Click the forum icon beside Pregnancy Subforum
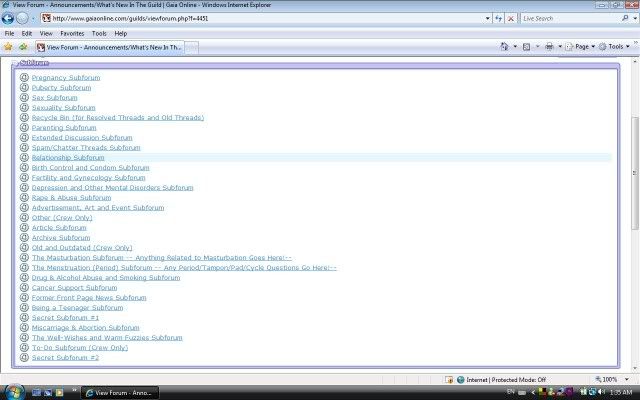This screenshot has width=640, height=400. click(24, 77)
